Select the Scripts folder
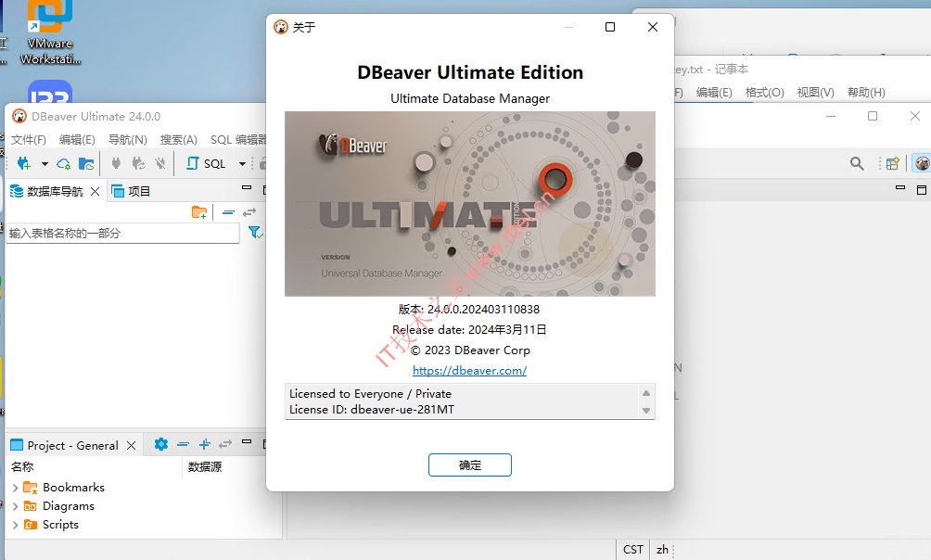Viewport: 931px width, 560px height. click(x=60, y=525)
